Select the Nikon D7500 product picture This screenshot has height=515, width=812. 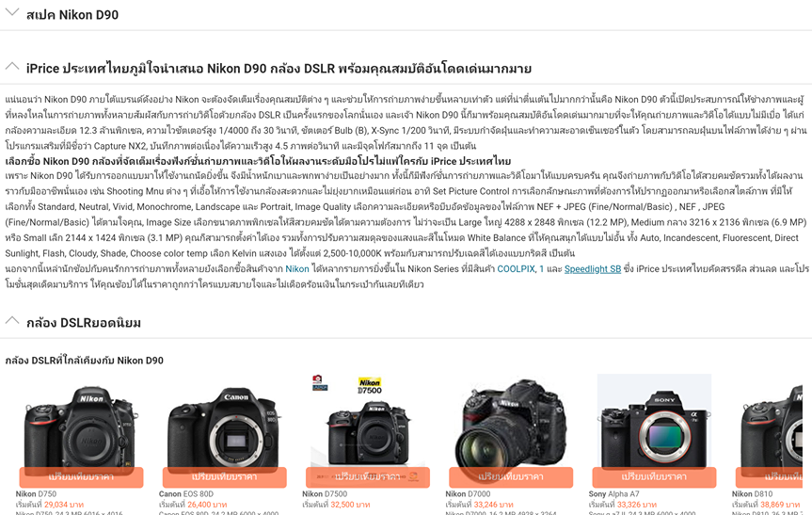(x=368, y=433)
